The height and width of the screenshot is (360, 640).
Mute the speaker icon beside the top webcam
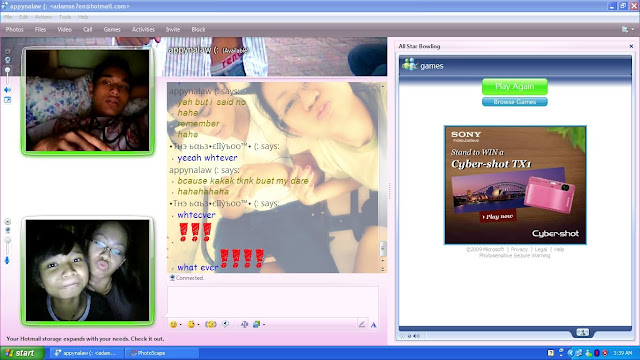click(x=7, y=90)
